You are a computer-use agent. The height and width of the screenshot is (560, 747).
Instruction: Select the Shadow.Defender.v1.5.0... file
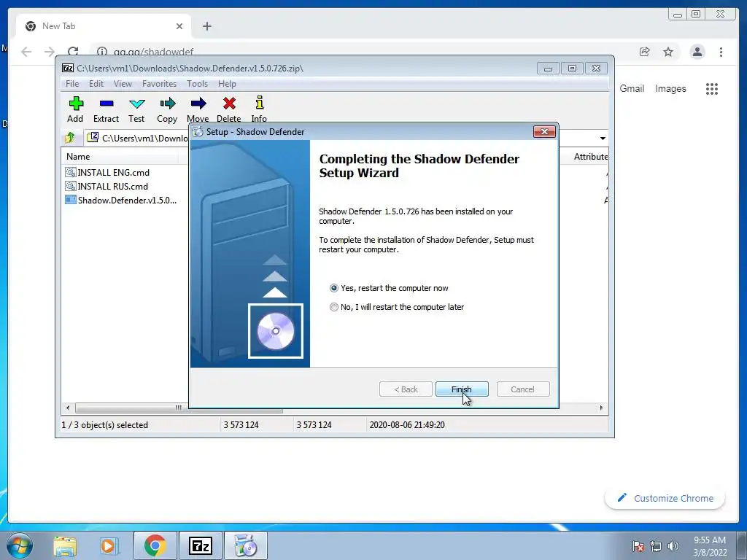121,200
